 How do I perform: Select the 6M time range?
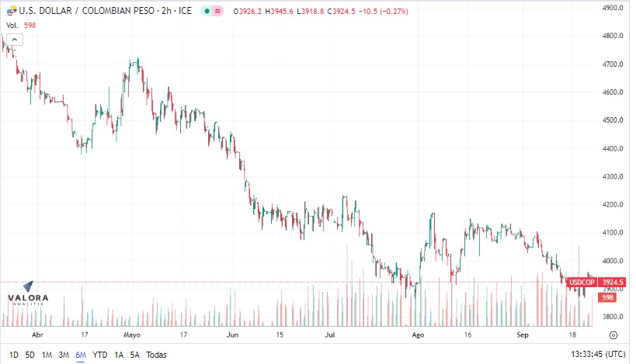81,355
